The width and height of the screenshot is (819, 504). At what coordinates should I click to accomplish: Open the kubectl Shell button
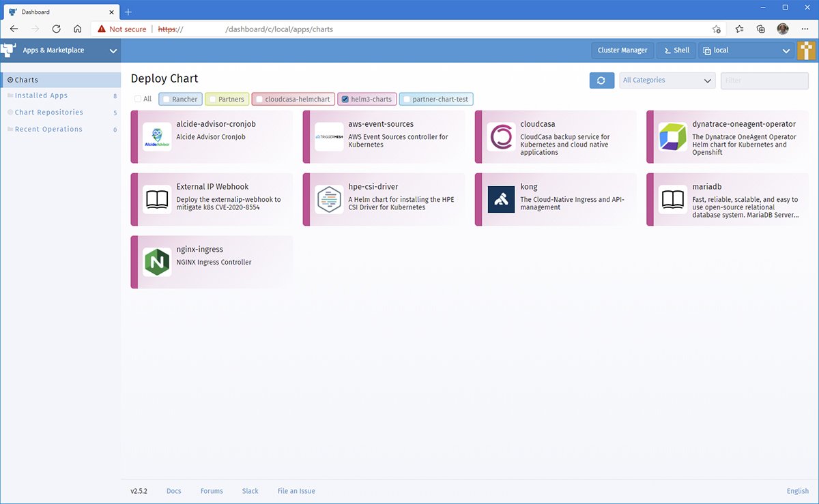coord(677,50)
